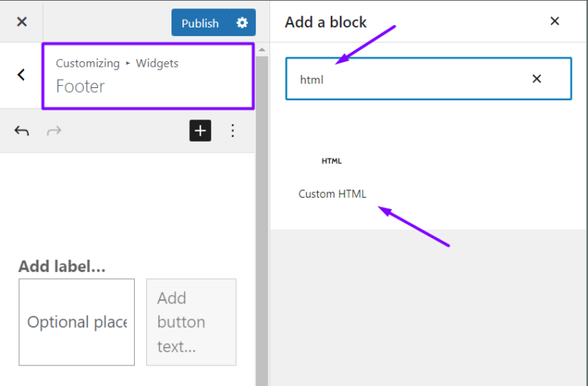588x386 pixels.
Task: Select the HTML block icon
Action: point(332,162)
